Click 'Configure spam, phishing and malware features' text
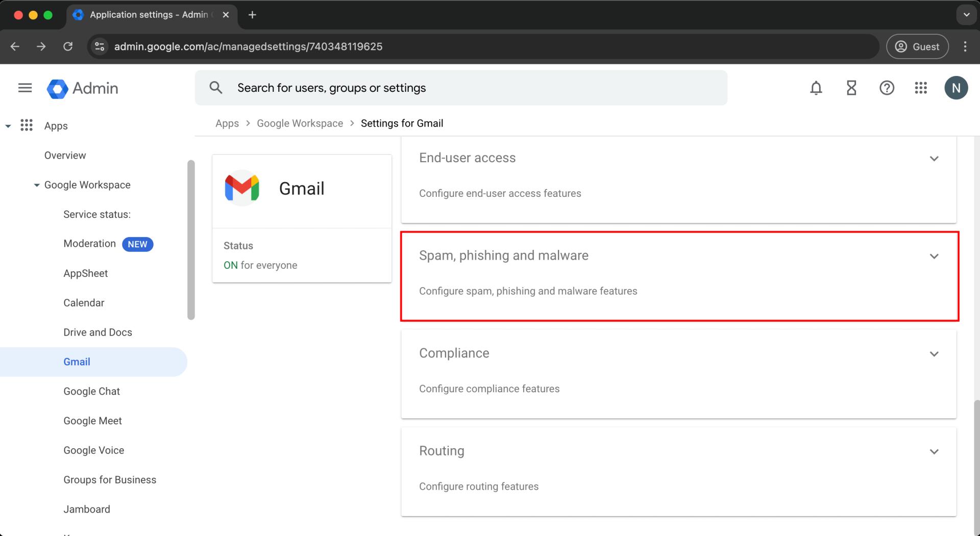This screenshot has height=536, width=980. click(x=528, y=291)
